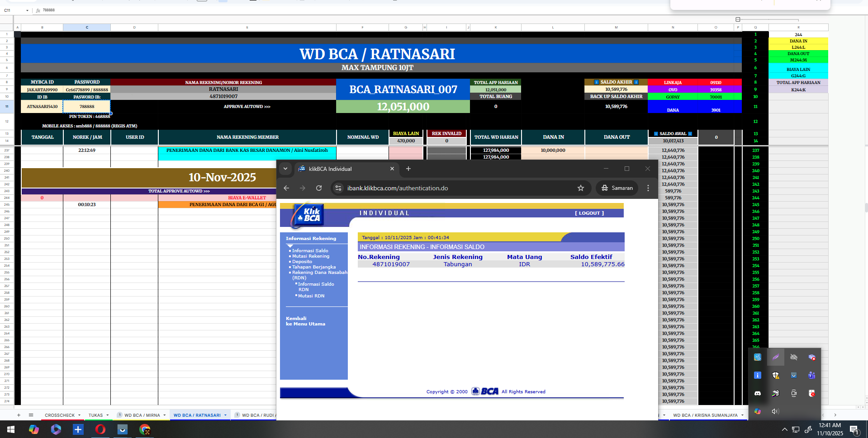The width and height of the screenshot is (868, 438).
Task: Open the notification center icon
Action: (x=854, y=430)
